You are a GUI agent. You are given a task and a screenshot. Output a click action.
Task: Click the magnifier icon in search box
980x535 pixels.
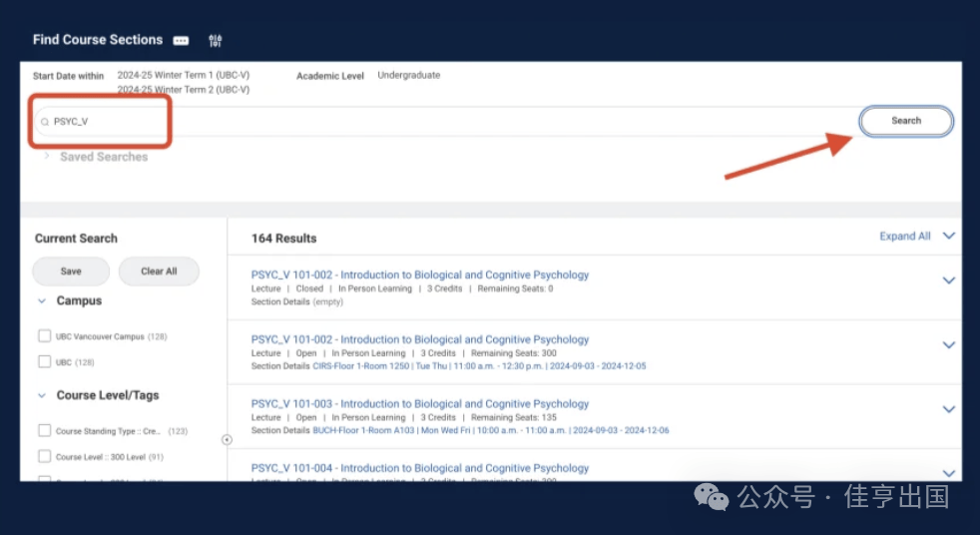point(44,122)
